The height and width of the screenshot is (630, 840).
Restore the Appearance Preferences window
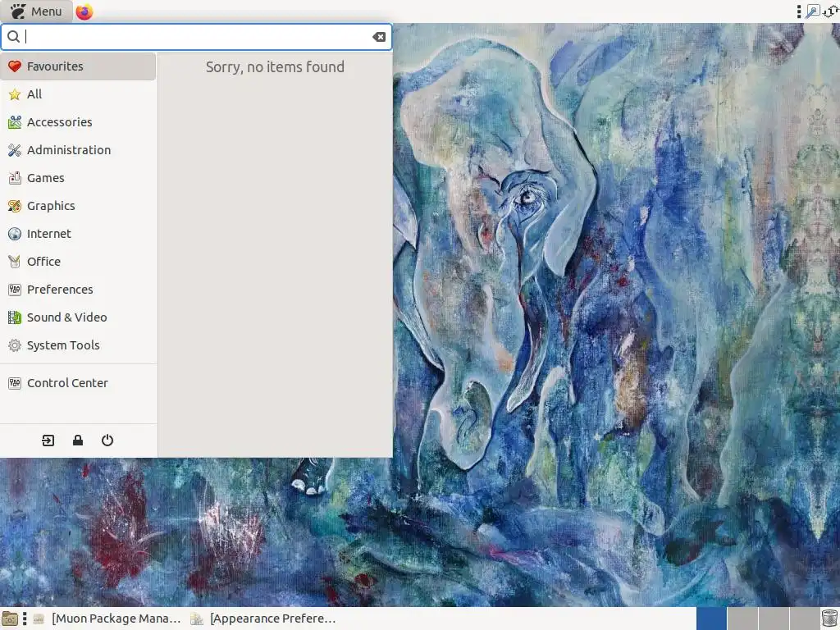(263, 619)
